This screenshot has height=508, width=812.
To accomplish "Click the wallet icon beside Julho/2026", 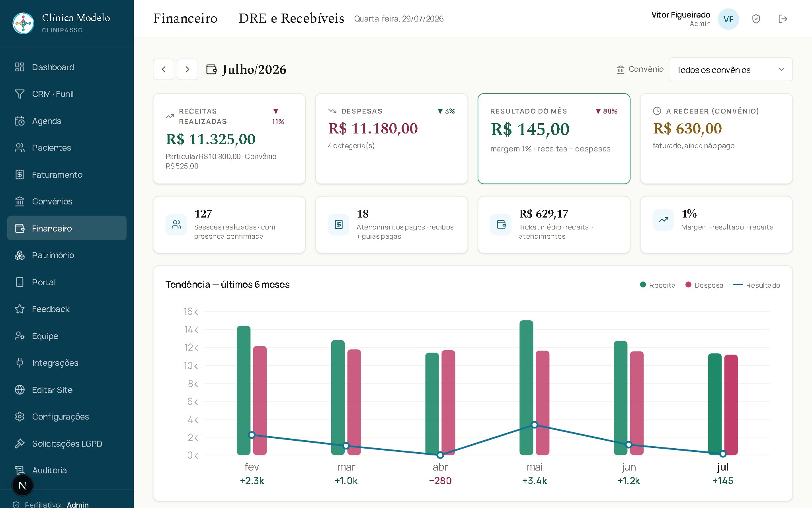I will 211,69.
